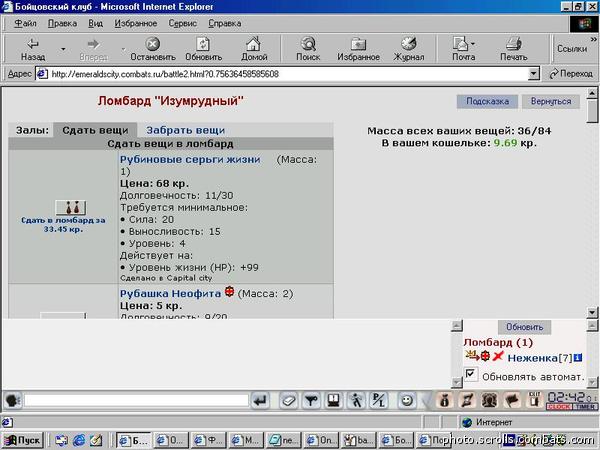Click the EXIT door icon
This screenshot has width=600, height=450.
pos(535,400)
